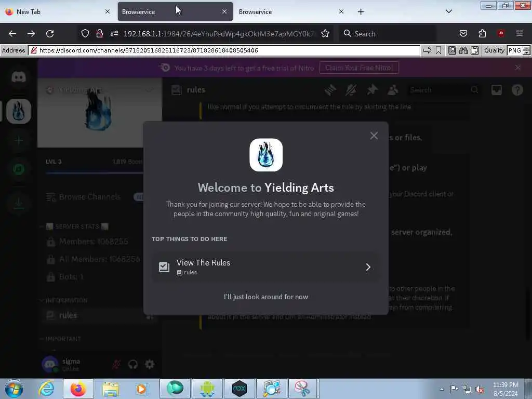Screen dimensions: 532x399
Task: Open the Windows Start orb
Action: click(14, 389)
